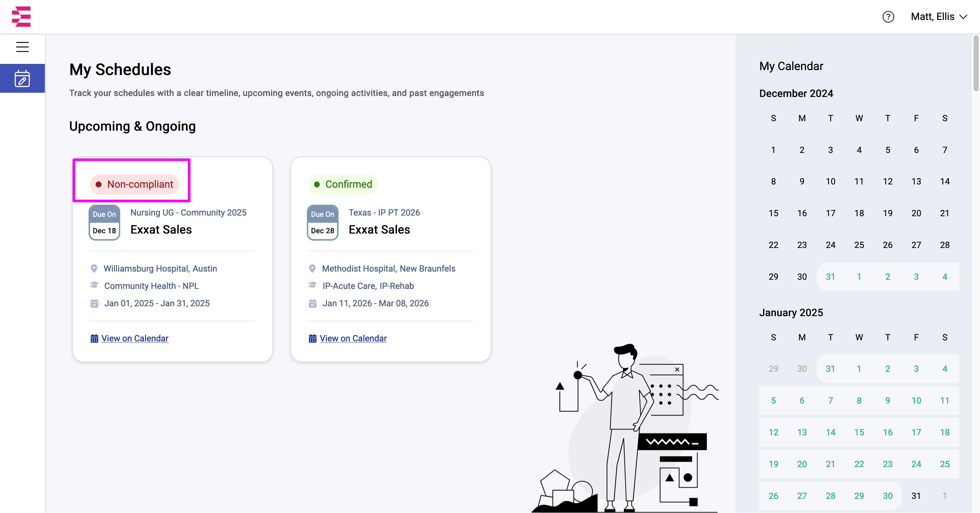
Task: Click 'Community Health - NPL' text
Action: (x=151, y=286)
